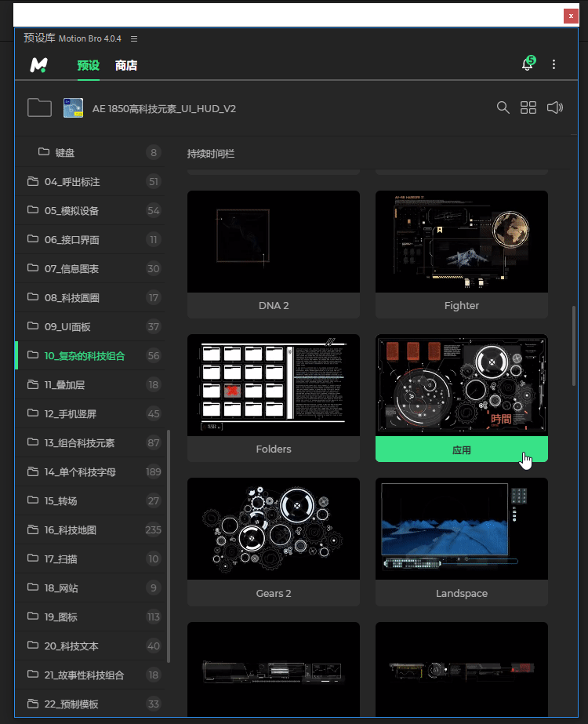
Task: Click the Fighter label
Action: [x=462, y=306]
